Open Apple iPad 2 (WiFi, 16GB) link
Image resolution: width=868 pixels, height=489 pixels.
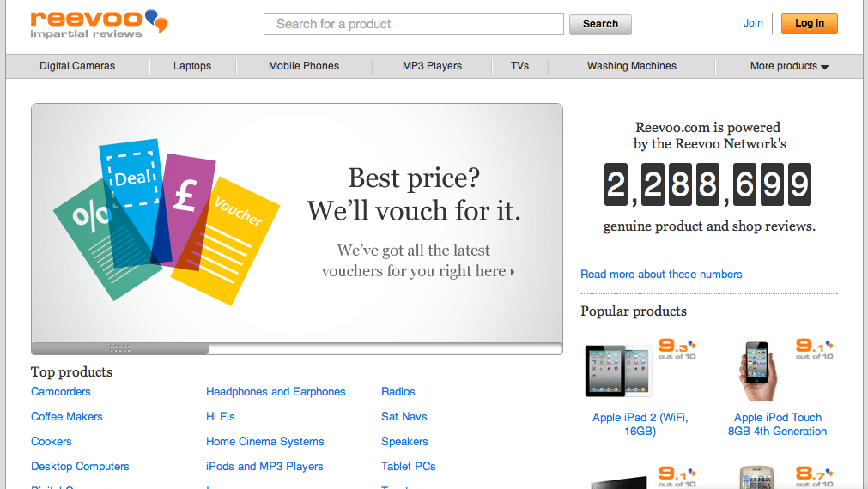click(640, 425)
